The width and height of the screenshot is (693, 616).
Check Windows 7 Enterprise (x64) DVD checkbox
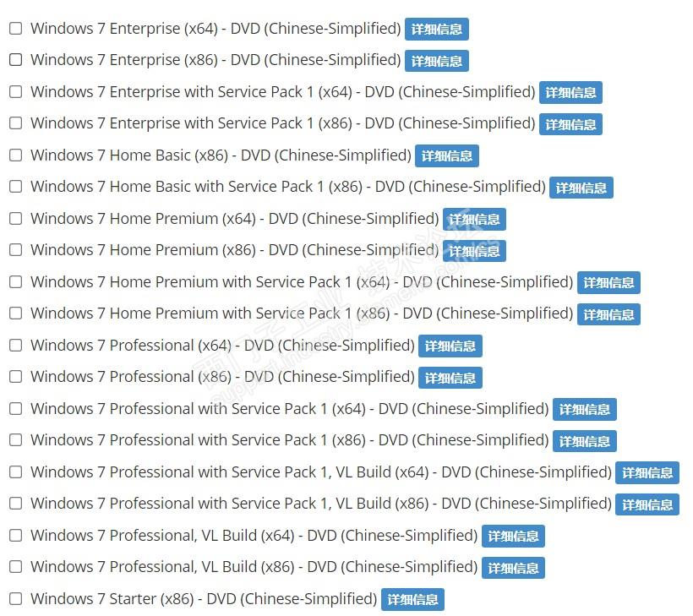tap(15, 29)
